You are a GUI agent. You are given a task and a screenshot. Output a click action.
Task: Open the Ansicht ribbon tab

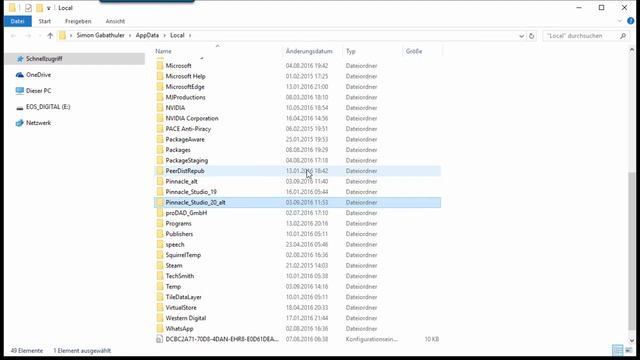[115, 21]
